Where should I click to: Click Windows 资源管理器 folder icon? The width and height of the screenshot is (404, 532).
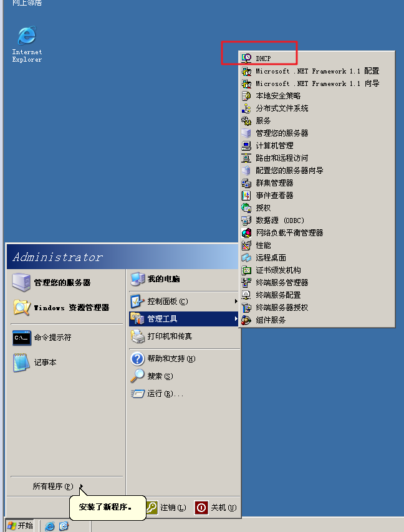(22, 307)
